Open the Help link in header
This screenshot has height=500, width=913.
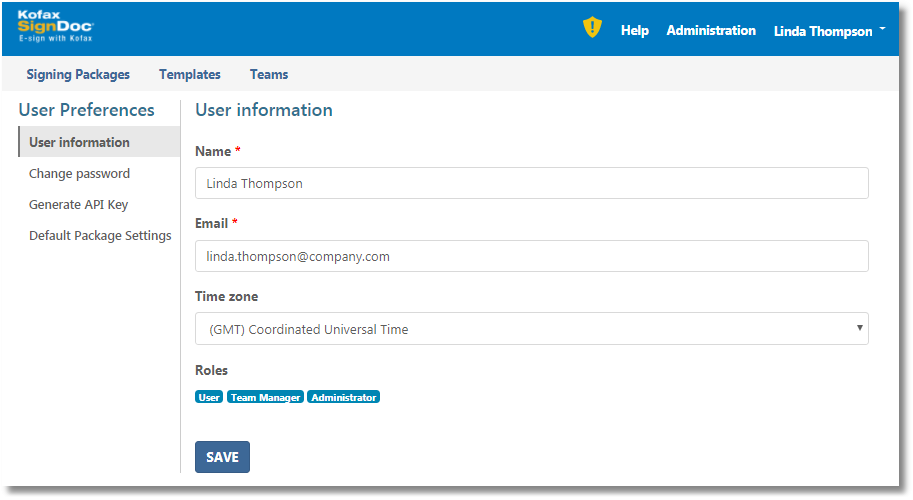click(634, 31)
